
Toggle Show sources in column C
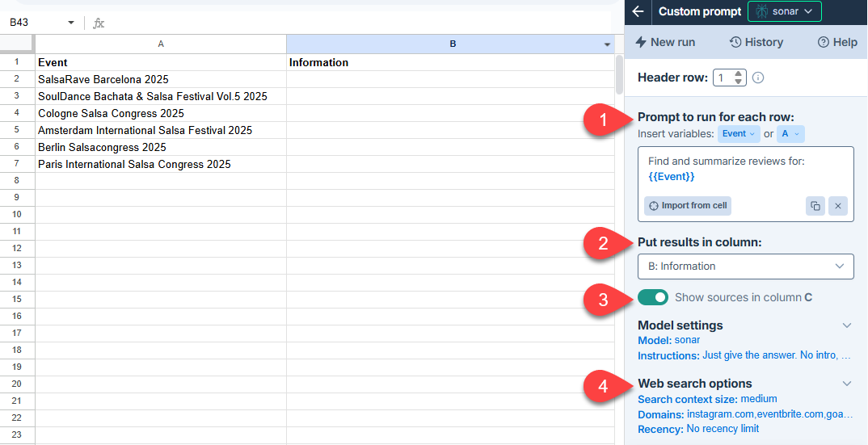point(653,297)
